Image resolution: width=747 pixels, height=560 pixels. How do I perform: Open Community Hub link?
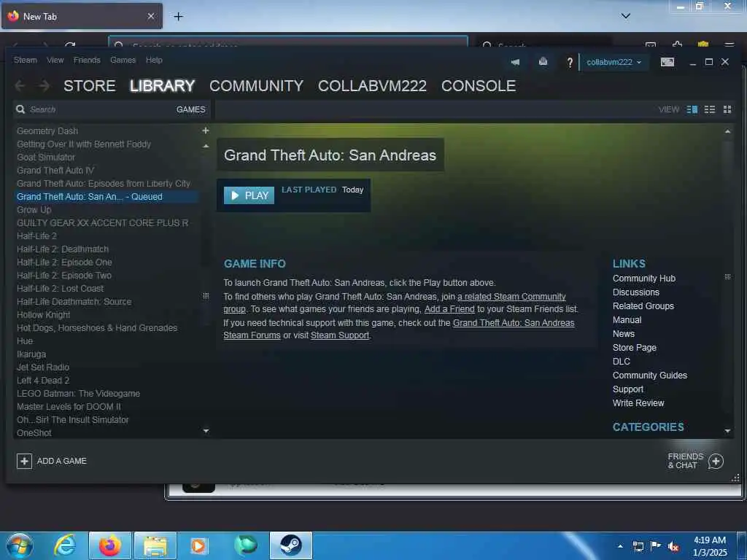tap(644, 278)
